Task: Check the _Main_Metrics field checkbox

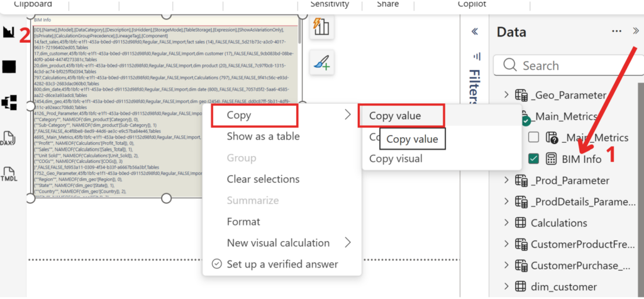Action: click(x=533, y=137)
